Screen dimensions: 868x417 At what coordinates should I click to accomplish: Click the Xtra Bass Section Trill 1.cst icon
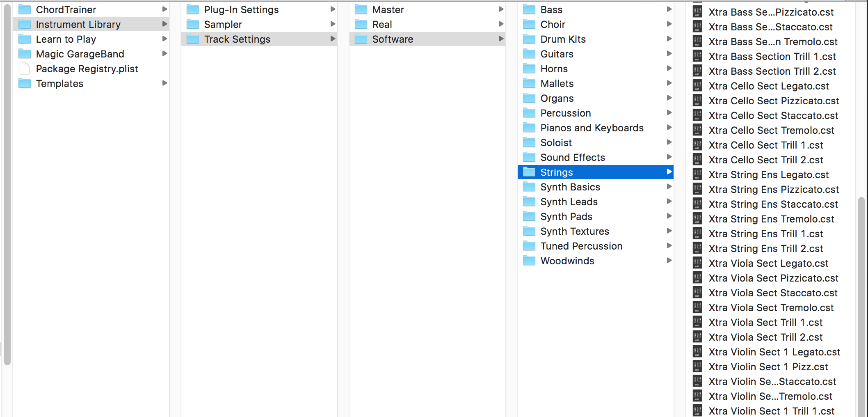point(697,56)
